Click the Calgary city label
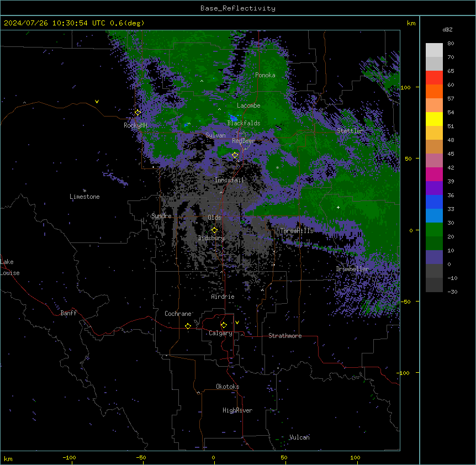Screen dimensions: 476x465 (220, 333)
